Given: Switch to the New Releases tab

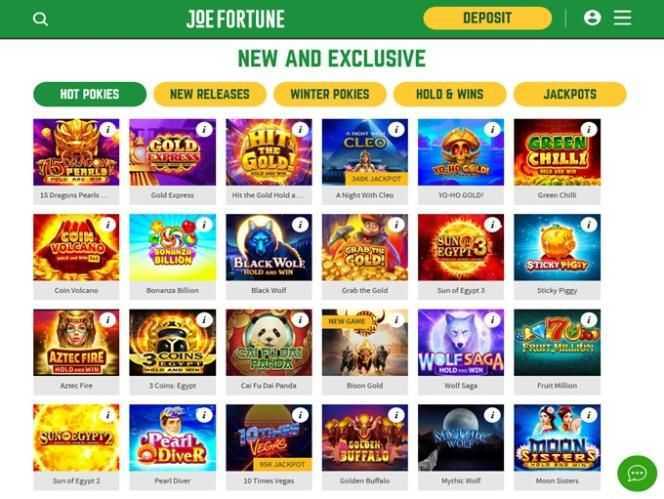Looking at the screenshot, I should pyautogui.click(x=210, y=94).
